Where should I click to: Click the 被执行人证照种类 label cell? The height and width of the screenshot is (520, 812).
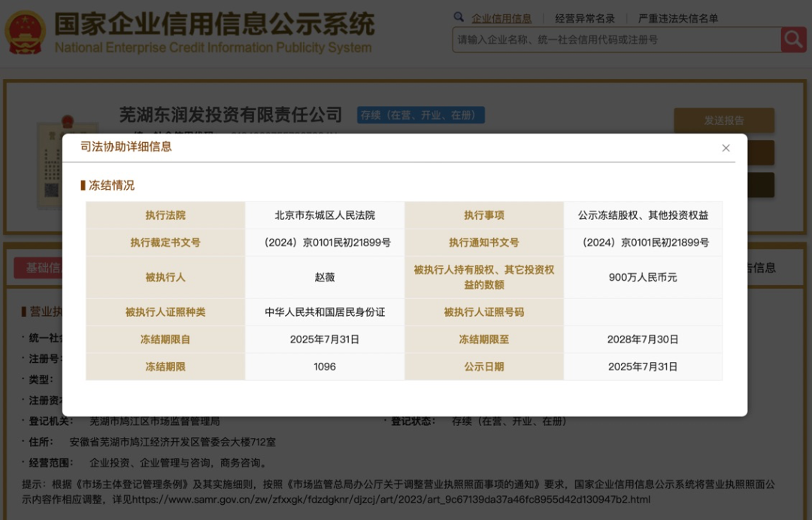coord(165,312)
